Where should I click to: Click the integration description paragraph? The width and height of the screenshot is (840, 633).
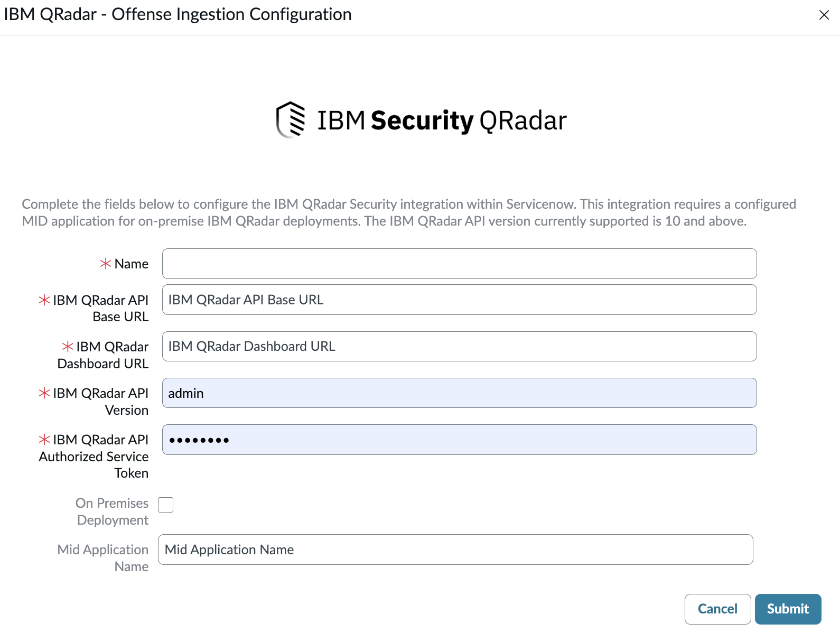tap(409, 212)
